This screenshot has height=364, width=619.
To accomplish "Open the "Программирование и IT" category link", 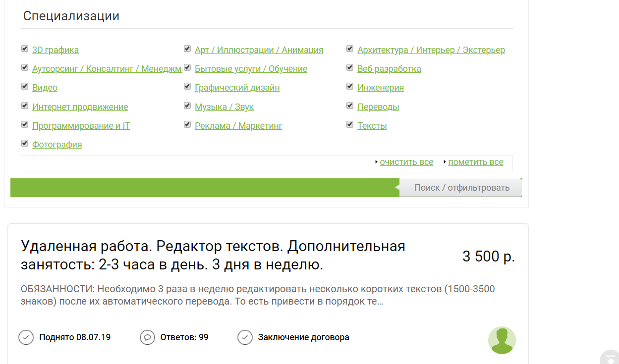I will click(81, 125).
